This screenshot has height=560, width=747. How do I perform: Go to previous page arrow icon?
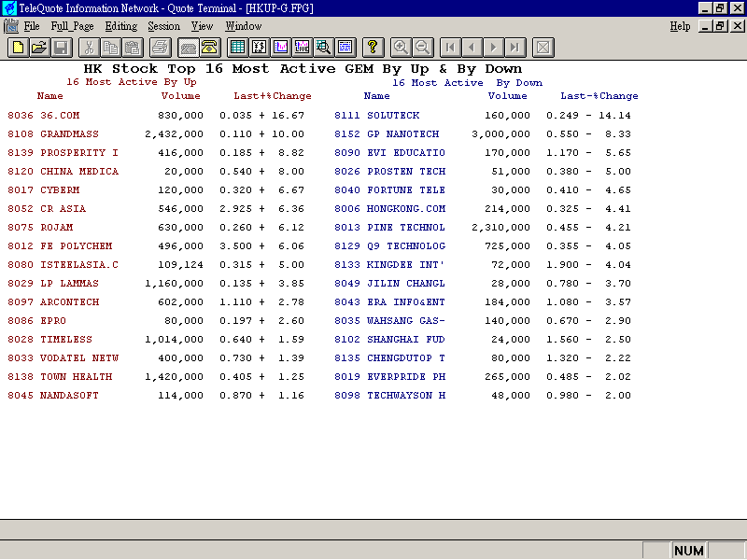click(472, 48)
